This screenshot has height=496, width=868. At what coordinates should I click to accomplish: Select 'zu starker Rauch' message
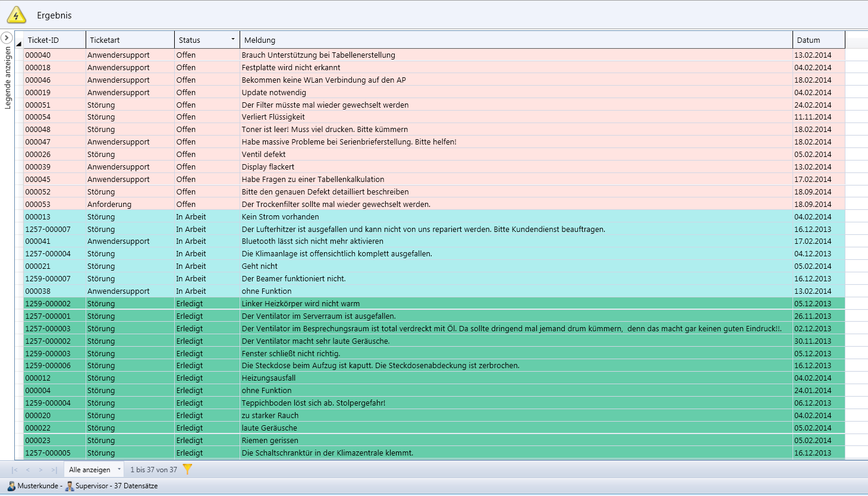pyautogui.click(x=270, y=415)
